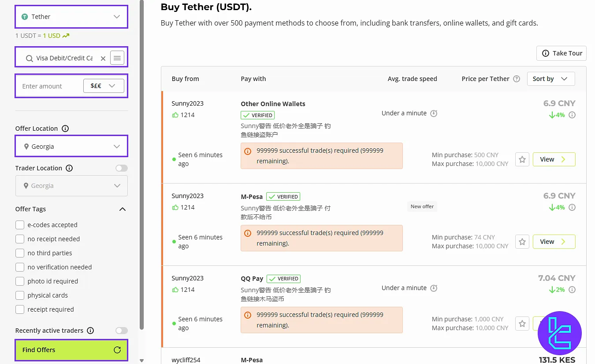Screen dimensions: 595x364
Task: Click the New offer badge on M-Pesa row
Action: pyautogui.click(x=422, y=206)
